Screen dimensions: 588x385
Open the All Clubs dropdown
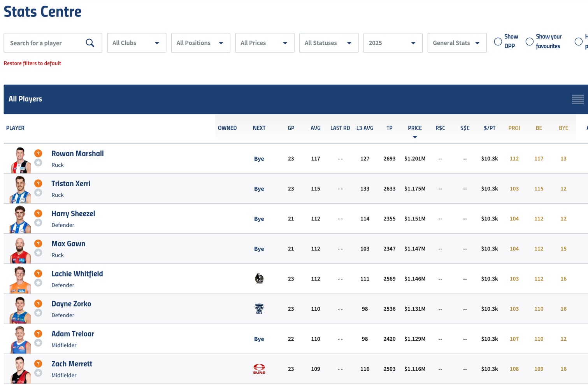coord(136,43)
